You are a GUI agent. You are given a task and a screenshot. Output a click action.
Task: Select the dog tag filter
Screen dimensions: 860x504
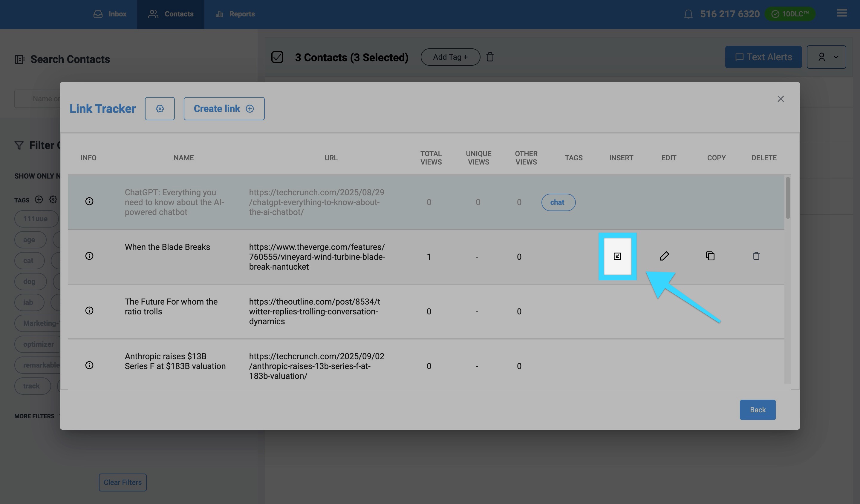pos(30,282)
